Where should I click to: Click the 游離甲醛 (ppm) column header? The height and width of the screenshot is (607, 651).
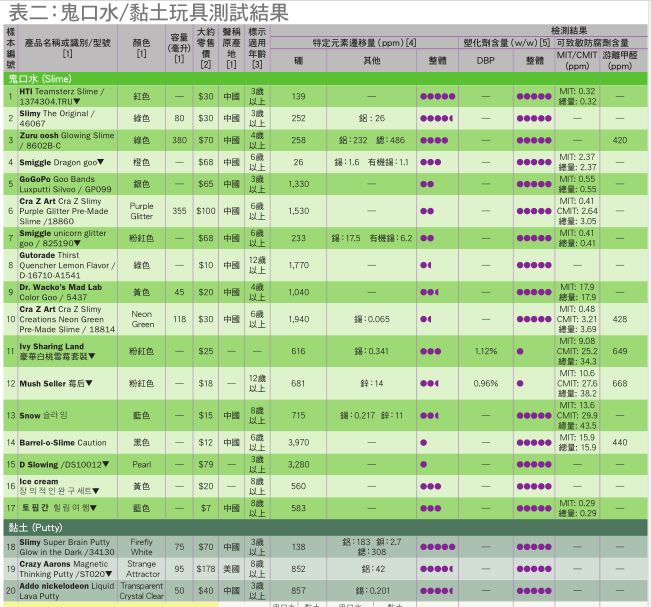click(619, 61)
